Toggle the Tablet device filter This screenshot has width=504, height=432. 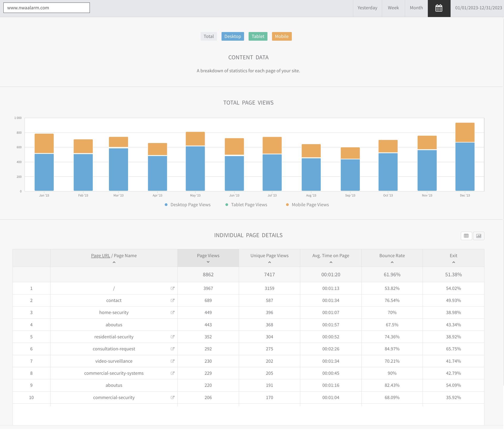(258, 36)
